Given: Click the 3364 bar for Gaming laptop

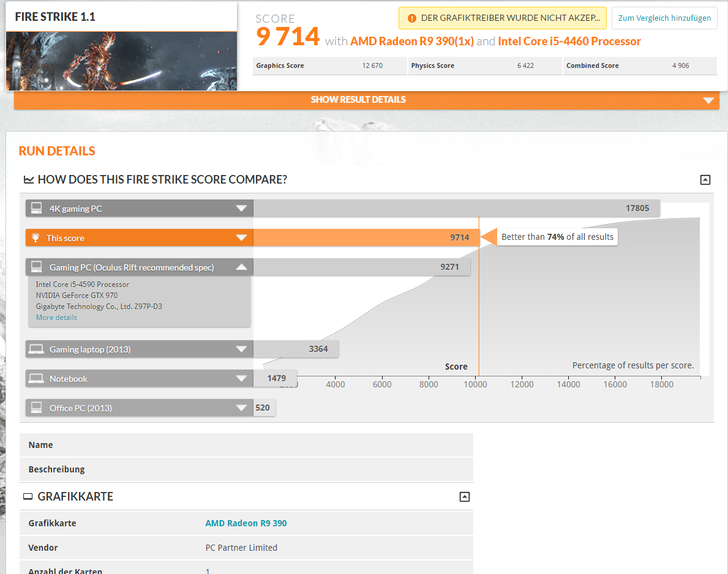Looking at the screenshot, I should click(x=296, y=349).
